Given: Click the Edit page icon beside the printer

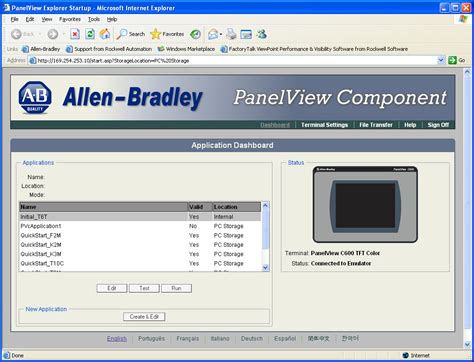Looking at the screenshot, I should (246, 34).
